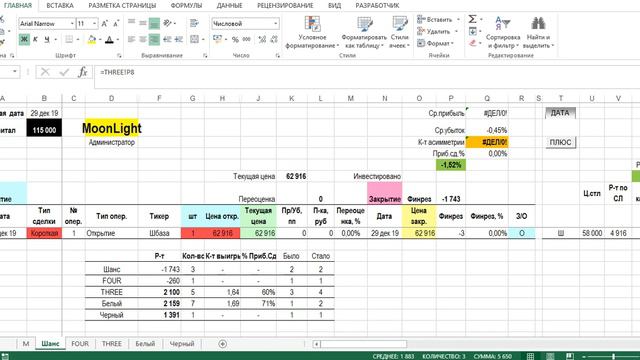Click the merge and center icon
The image size is (640, 360).
pyautogui.click(x=194, y=39)
